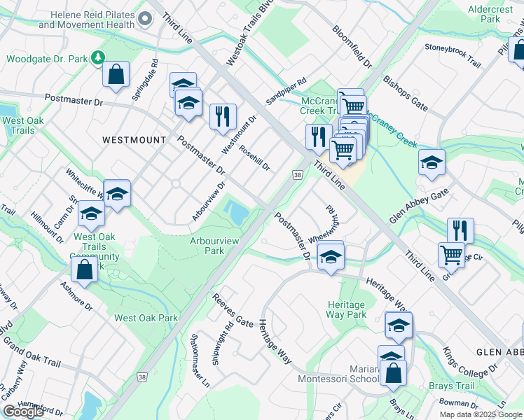Select the restaurant marker above the Grange Cir cart
The width and height of the screenshot is (524, 420).
(460, 232)
